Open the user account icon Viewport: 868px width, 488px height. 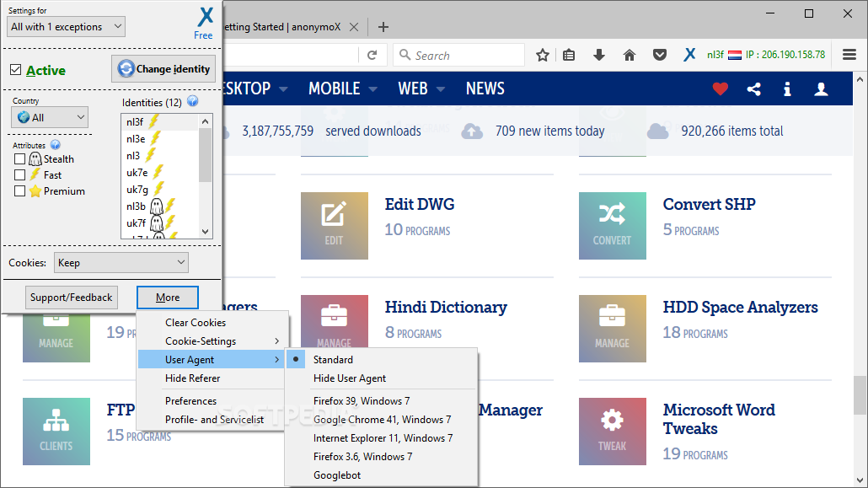click(x=821, y=88)
